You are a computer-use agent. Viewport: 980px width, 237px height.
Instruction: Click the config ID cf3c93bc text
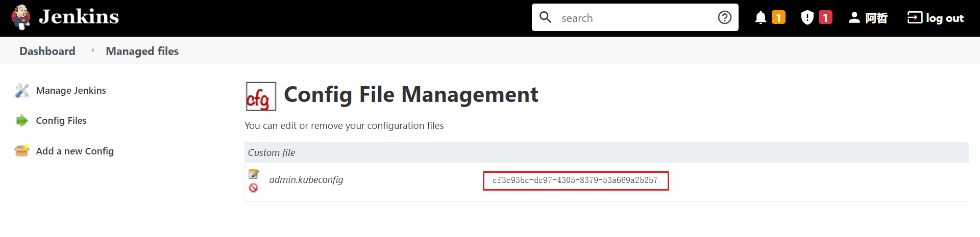pos(575,180)
